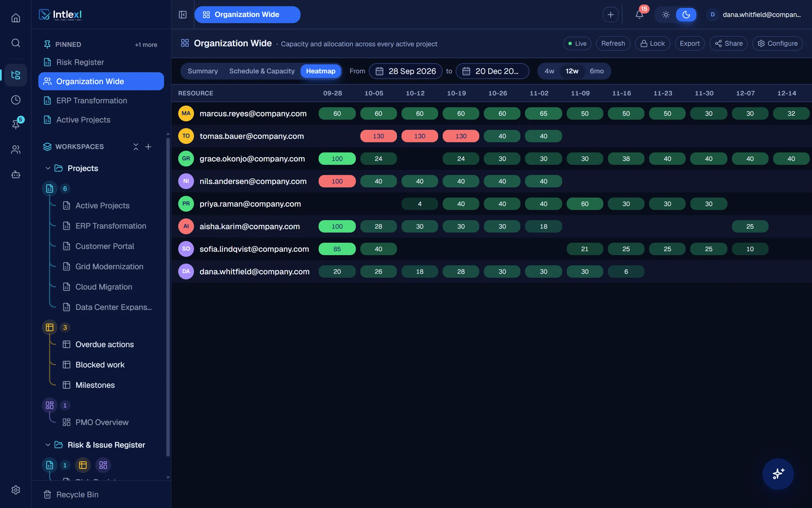Open the Search icon in left rail
Screen dimensions: 812x508
(16, 43)
